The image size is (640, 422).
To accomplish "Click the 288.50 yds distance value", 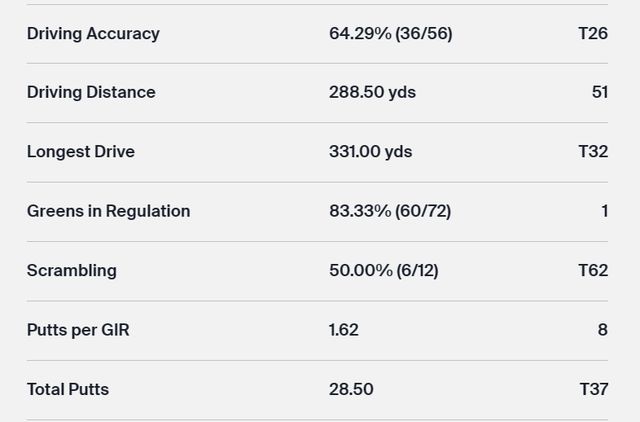I will (372, 92).
